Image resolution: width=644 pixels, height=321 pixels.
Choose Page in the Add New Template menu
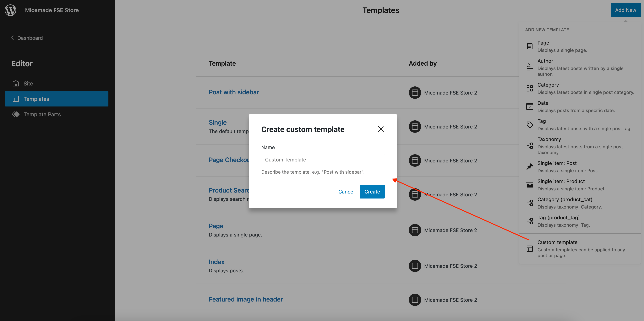(x=580, y=46)
